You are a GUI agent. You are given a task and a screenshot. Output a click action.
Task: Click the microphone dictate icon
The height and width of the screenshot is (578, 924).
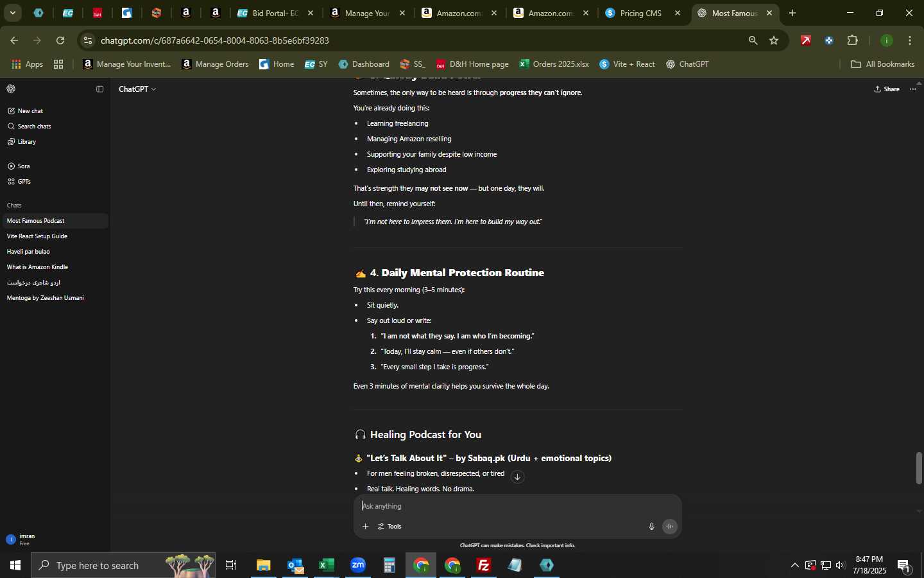coord(651,527)
